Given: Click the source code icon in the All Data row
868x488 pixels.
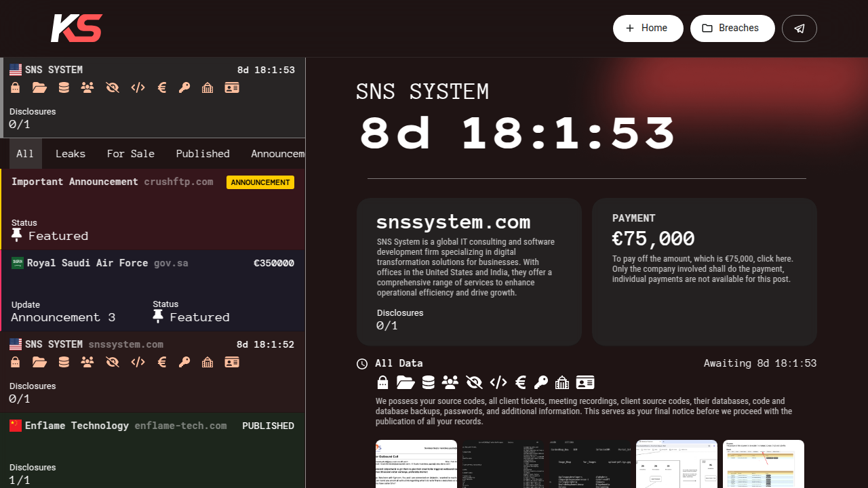Looking at the screenshot, I should click(x=498, y=382).
